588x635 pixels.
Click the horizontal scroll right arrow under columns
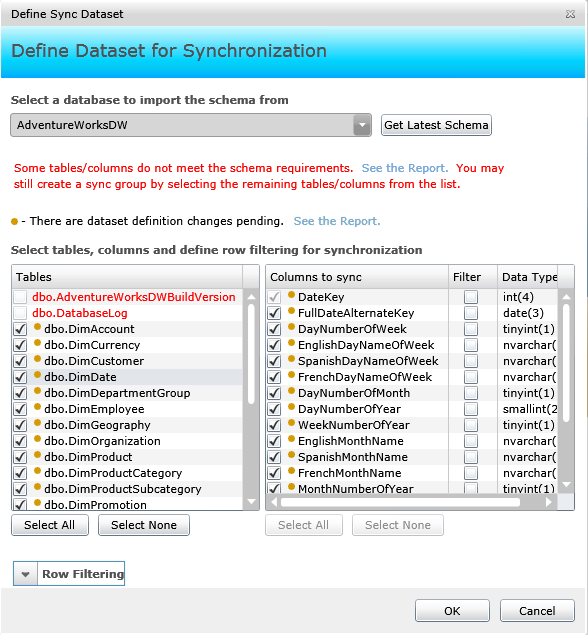pyautogui.click(x=549, y=502)
